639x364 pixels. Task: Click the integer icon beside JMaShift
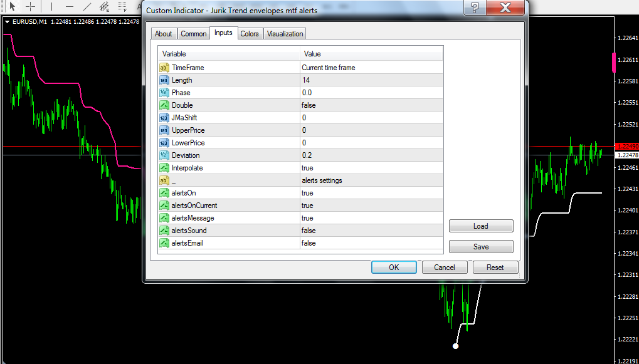pos(164,118)
